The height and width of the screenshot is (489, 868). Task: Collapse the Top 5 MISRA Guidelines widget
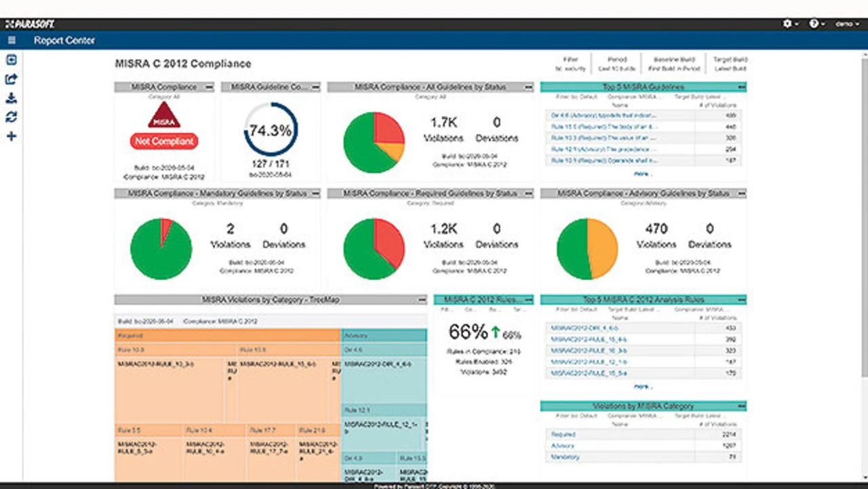[x=742, y=87]
